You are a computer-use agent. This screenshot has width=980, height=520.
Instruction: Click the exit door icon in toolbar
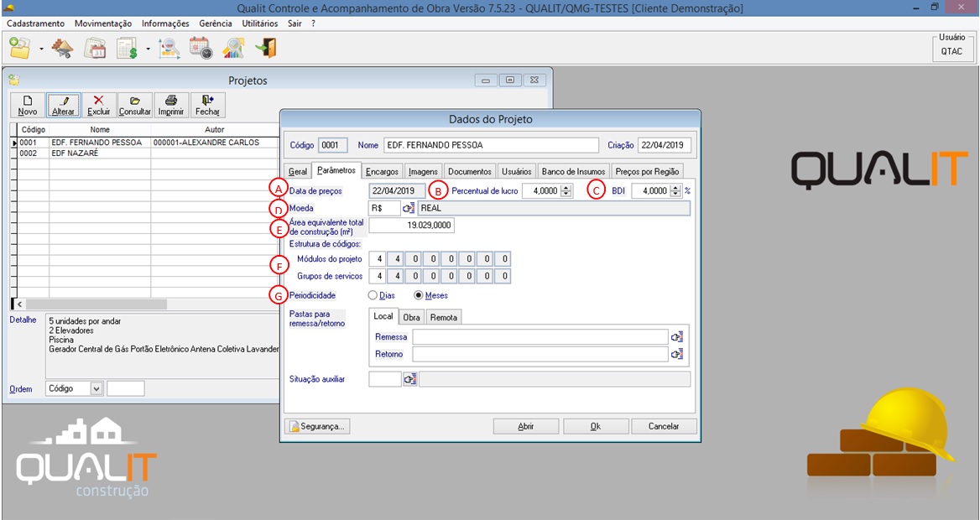click(266, 48)
